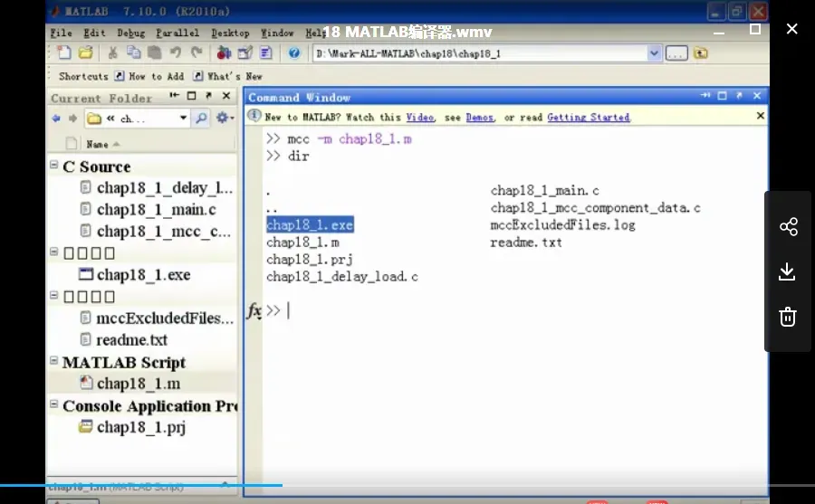The width and height of the screenshot is (815, 504).
Task: Click the Redo arrow icon
Action: 197,52
